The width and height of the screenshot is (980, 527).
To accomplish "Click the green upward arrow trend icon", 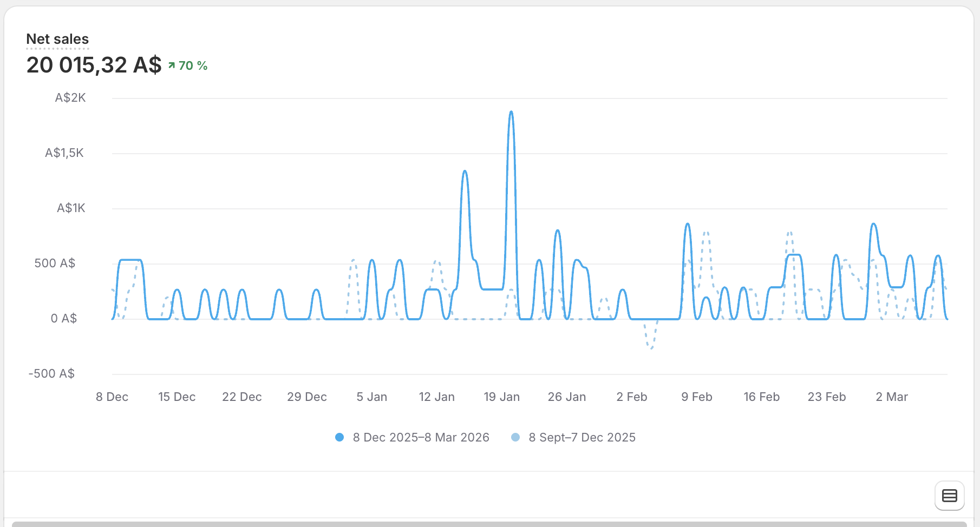I will pos(171,65).
